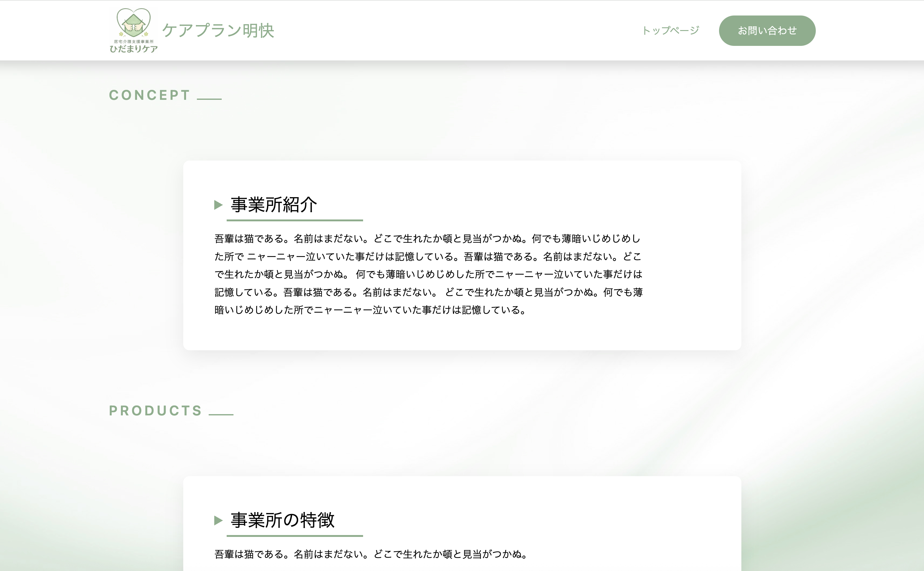Viewport: 924px width, 571px height.
Task: Toggle the underline accent below 事業所紹介
Action: (295, 221)
